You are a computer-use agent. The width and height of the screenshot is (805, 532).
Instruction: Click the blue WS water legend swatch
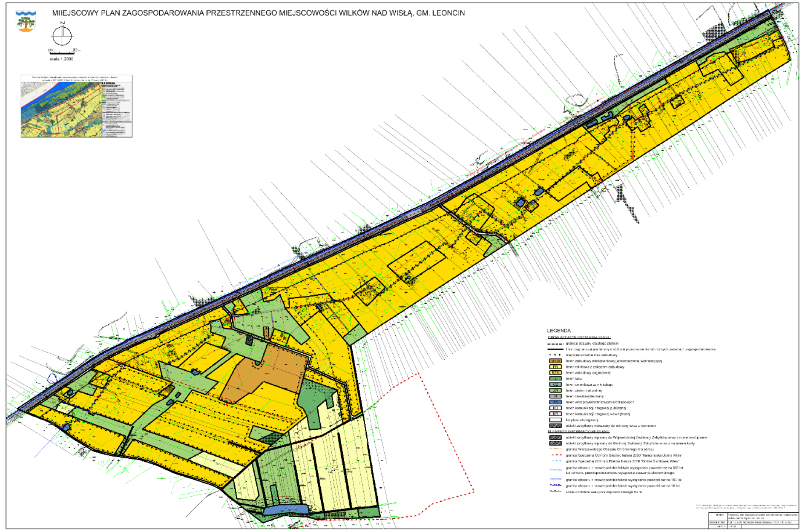coord(555,402)
